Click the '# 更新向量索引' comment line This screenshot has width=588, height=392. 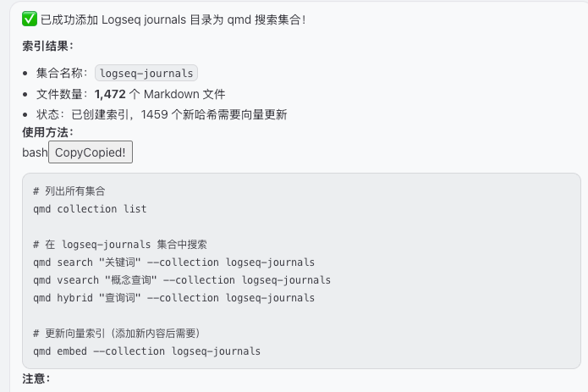click(x=117, y=334)
